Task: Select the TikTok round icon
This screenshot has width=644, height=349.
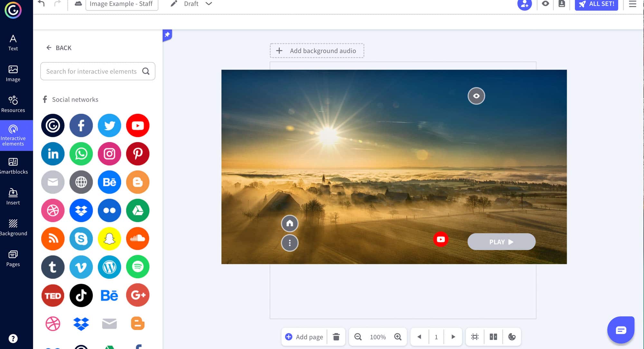Action: 81,296
